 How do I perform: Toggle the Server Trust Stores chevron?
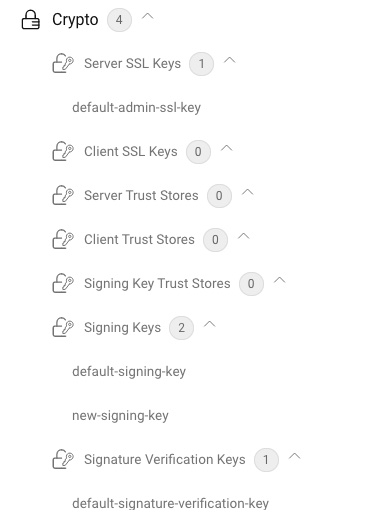(247, 192)
